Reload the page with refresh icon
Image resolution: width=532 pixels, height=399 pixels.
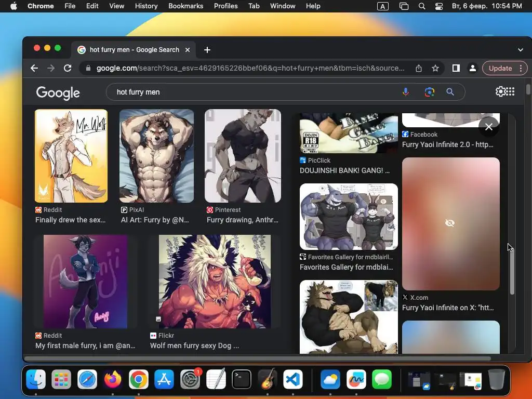click(68, 68)
